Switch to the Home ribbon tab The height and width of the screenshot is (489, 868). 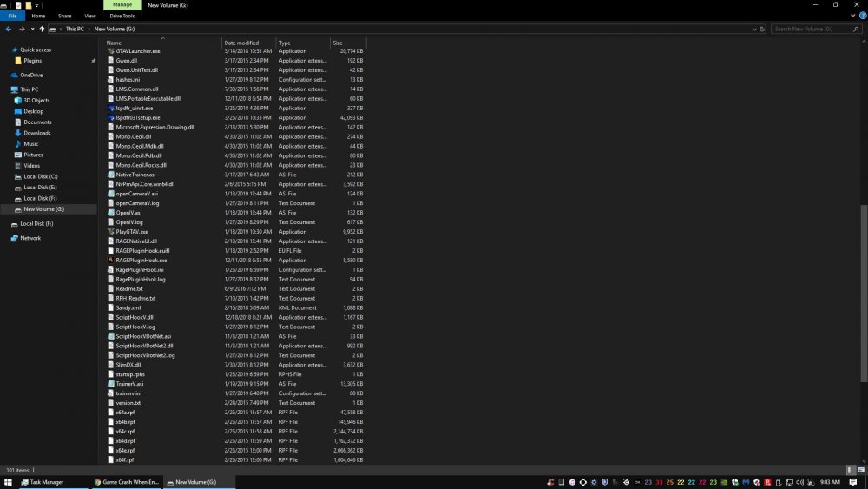click(38, 16)
